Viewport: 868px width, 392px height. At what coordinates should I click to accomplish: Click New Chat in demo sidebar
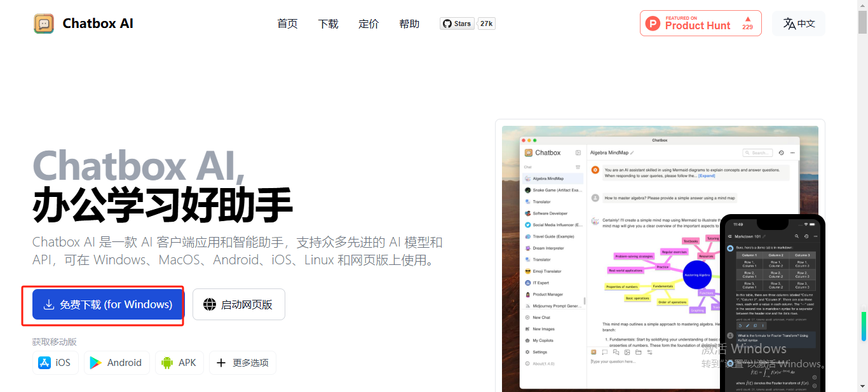553,317
